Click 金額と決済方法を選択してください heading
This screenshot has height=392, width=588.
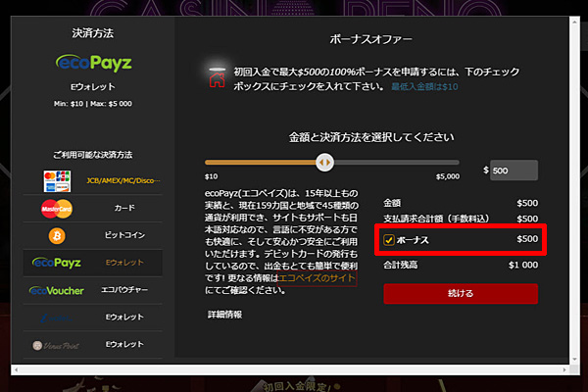371,137
